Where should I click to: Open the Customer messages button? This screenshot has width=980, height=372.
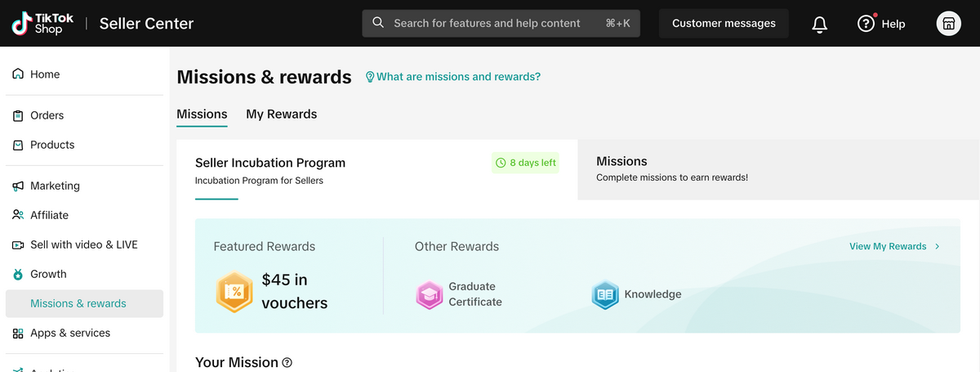coord(724,24)
